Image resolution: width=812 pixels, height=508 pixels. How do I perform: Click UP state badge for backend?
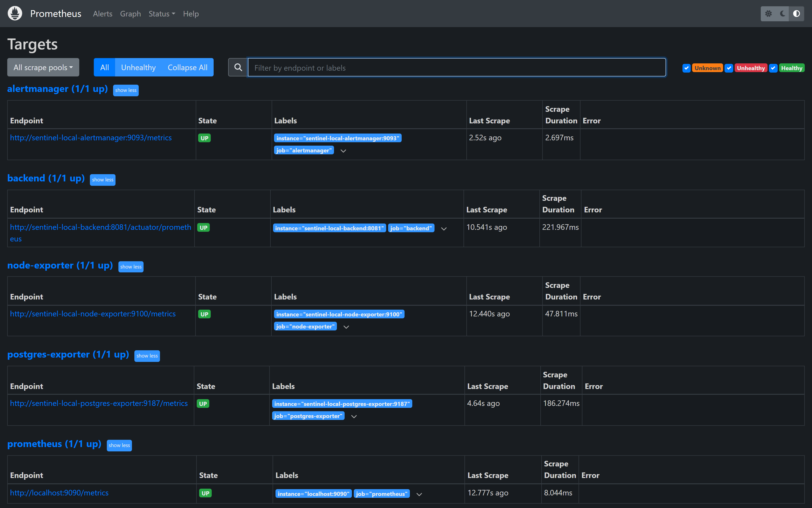coord(203,227)
